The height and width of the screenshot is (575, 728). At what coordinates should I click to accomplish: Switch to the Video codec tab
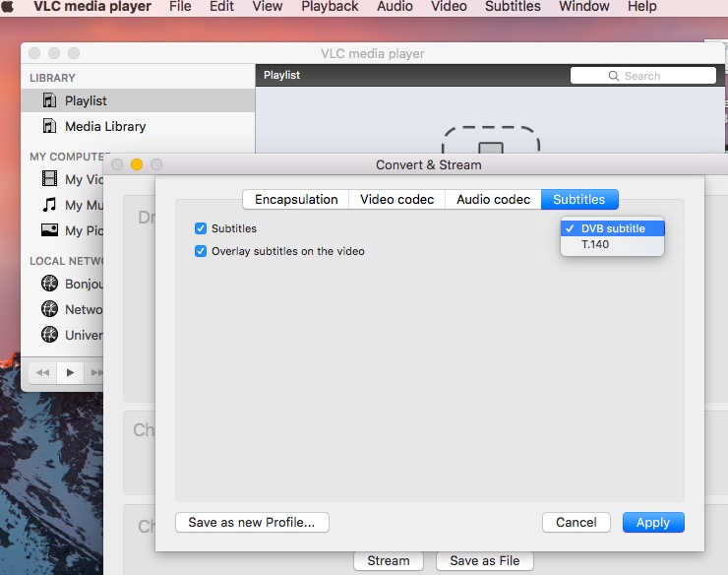click(397, 200)
